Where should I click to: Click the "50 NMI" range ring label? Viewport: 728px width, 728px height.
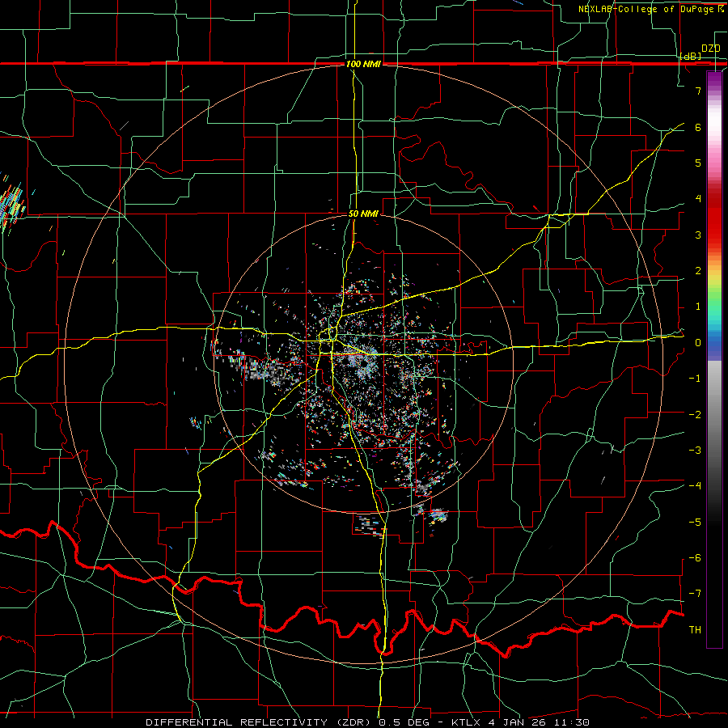coord(363,214)
